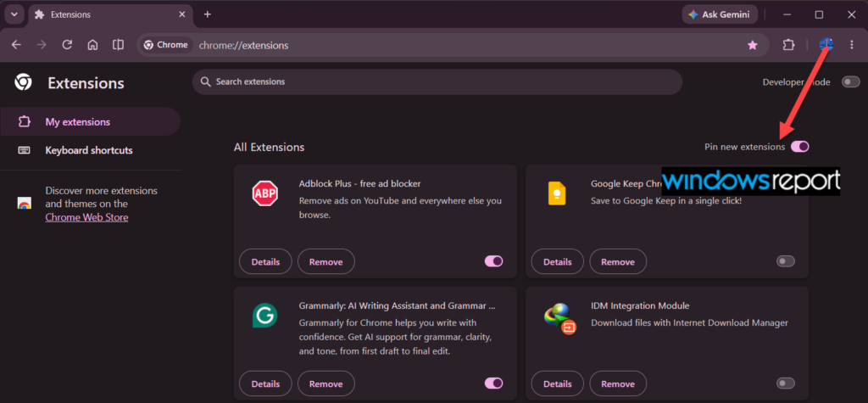Open the user profile avatar

[x=826, y=45]
